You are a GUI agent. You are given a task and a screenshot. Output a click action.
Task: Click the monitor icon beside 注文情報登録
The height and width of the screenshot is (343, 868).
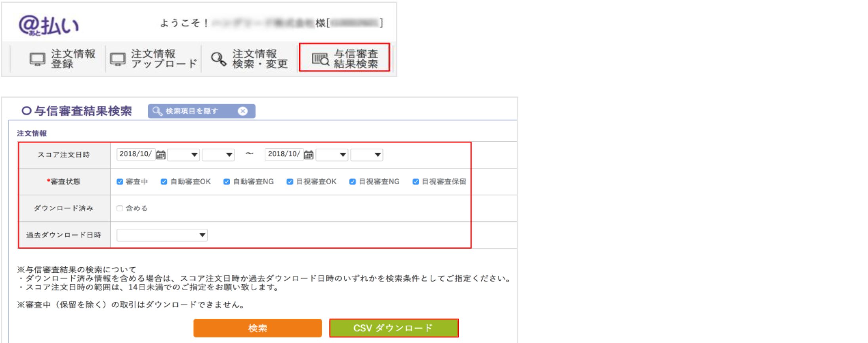pyautogui.click(x=37, y=59)
